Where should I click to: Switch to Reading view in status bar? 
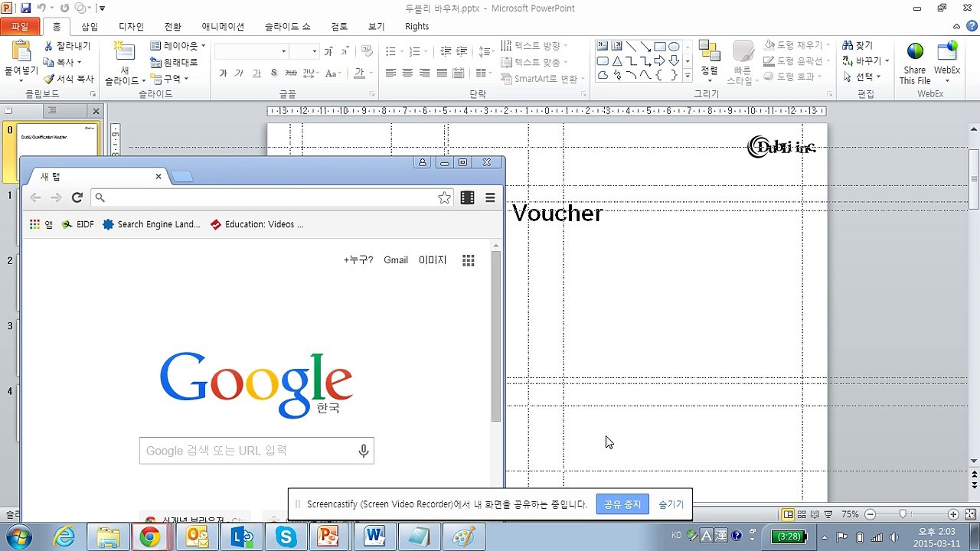coord(814,514)
